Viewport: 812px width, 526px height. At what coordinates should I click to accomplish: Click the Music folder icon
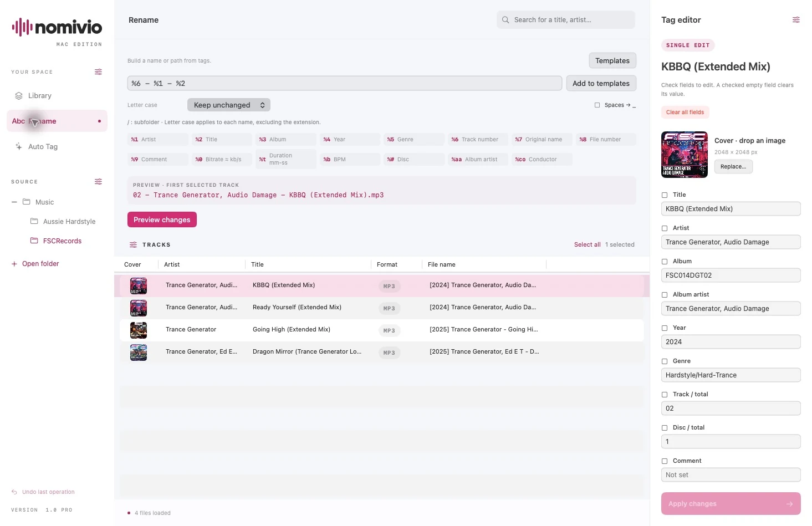(x=27, y=202)
